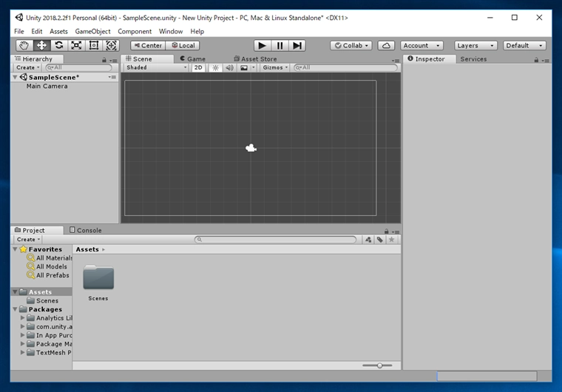The height and width of the screenshot is (392, 562).
Task: Open the Hierarchy panel options menu
Action: 113,60
